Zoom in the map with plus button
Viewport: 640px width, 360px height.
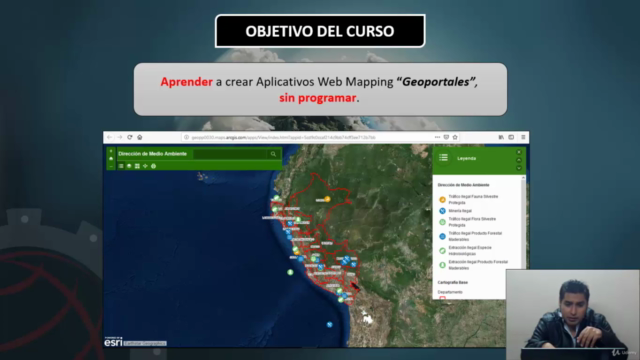click(x=111, y=151)
